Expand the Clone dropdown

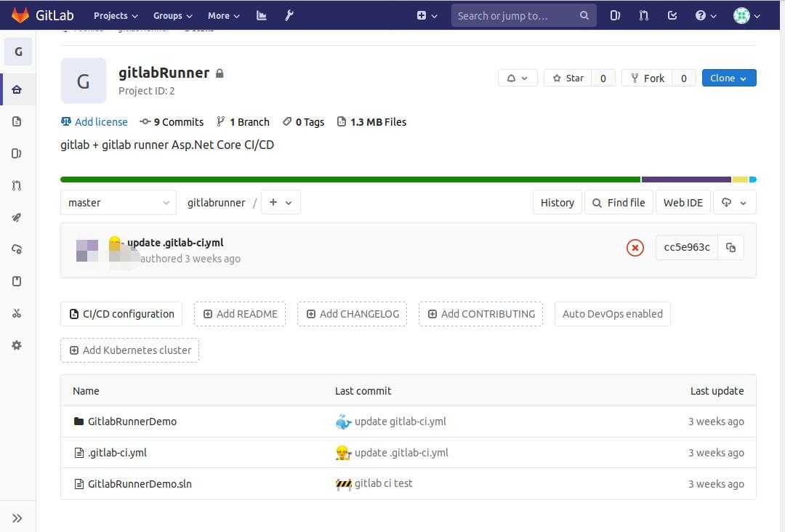pos(729,78)
